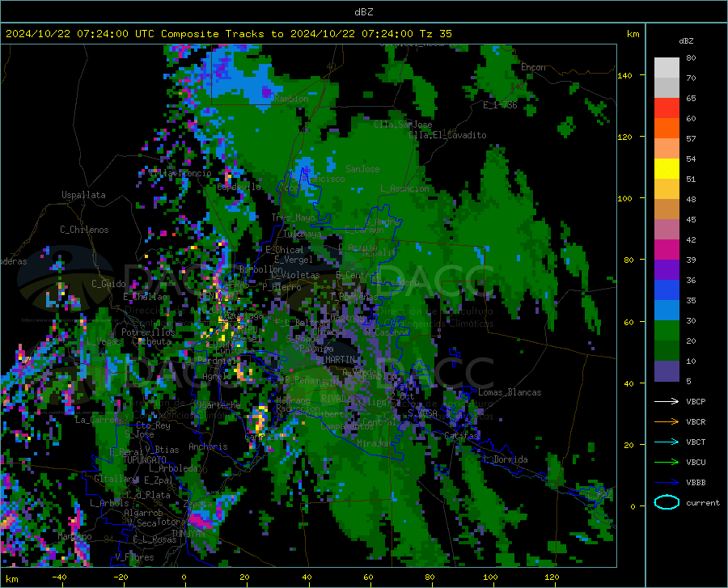The height and width of the screenshot is (588, 728).
Task: Select the red 60 dBZ color swatch
Action: click(667, 108)
